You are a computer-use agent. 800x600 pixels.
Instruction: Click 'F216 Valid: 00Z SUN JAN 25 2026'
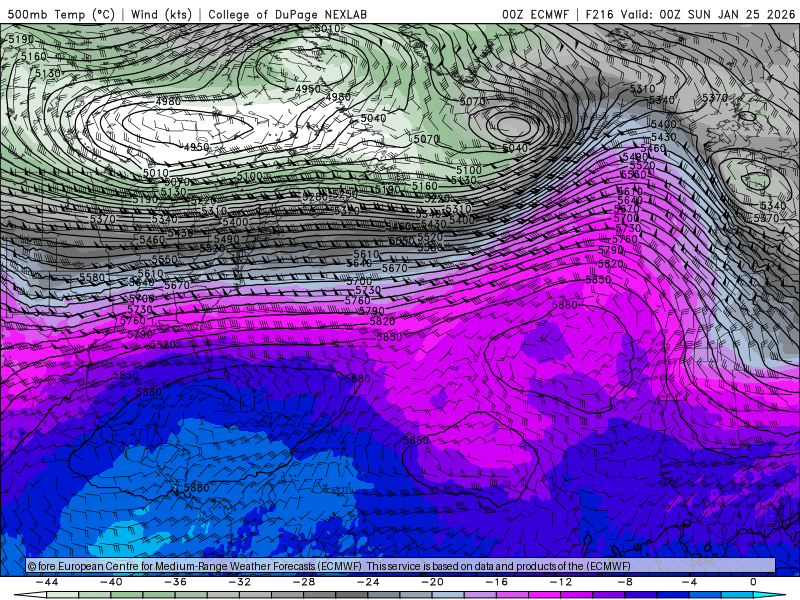tap(690, 14)
